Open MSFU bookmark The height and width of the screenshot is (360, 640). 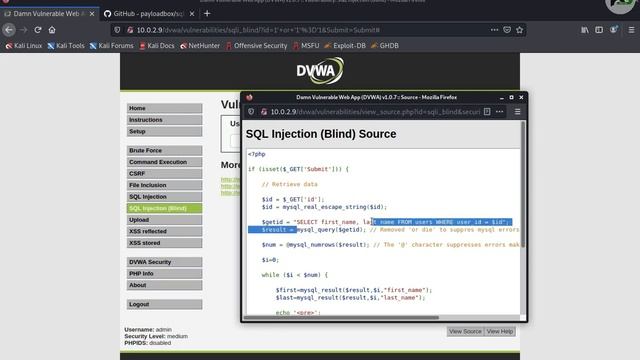click(306, 46)
